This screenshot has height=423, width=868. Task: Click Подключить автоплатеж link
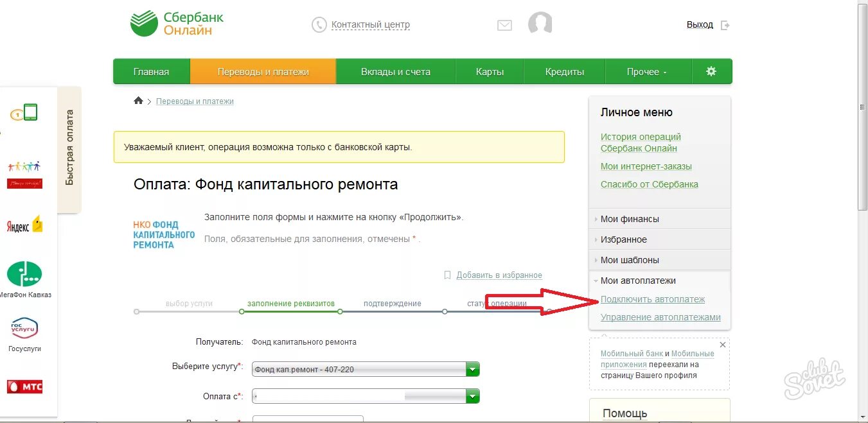pos(653,299)
